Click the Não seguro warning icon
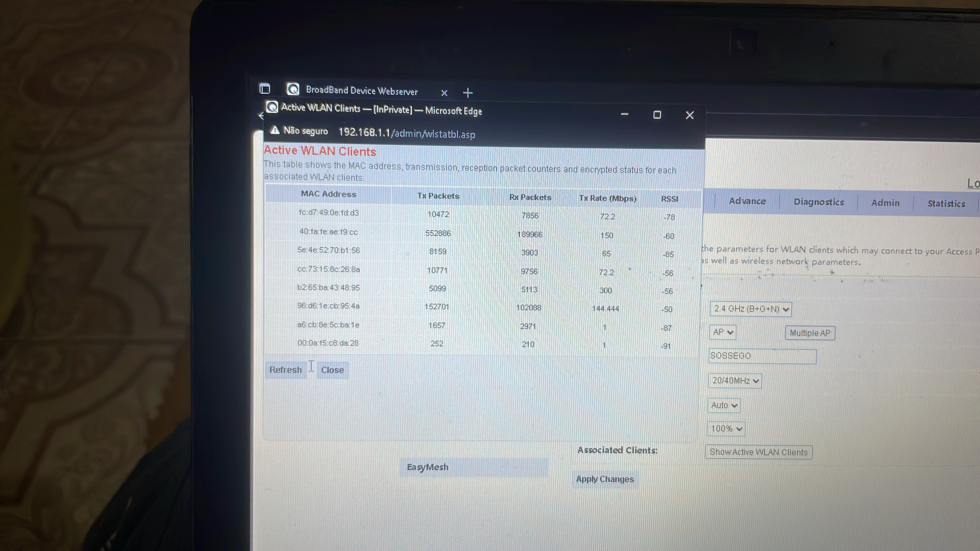 [275, 130]
